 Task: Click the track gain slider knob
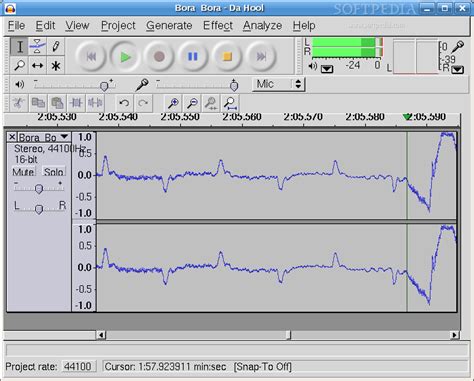39,189
